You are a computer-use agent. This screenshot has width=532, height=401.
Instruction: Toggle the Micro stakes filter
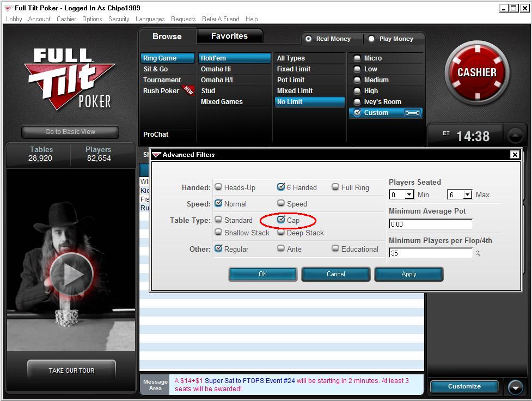(x=357, y=58)
